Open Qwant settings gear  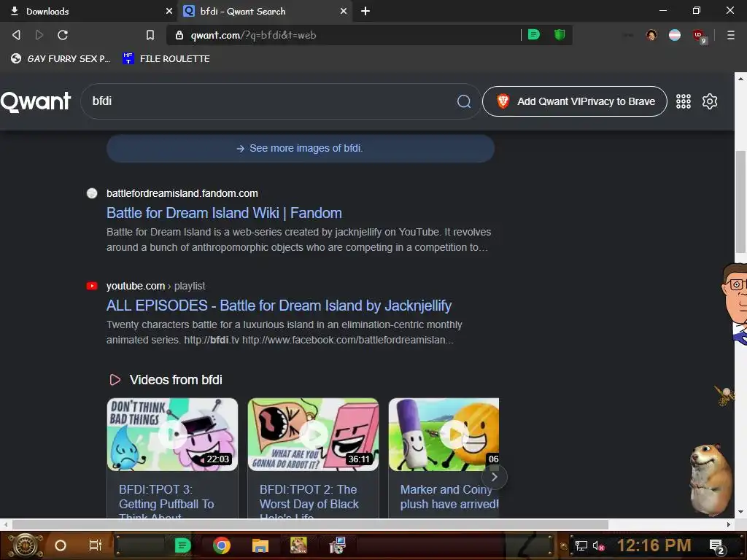click(x=709, y=101)
